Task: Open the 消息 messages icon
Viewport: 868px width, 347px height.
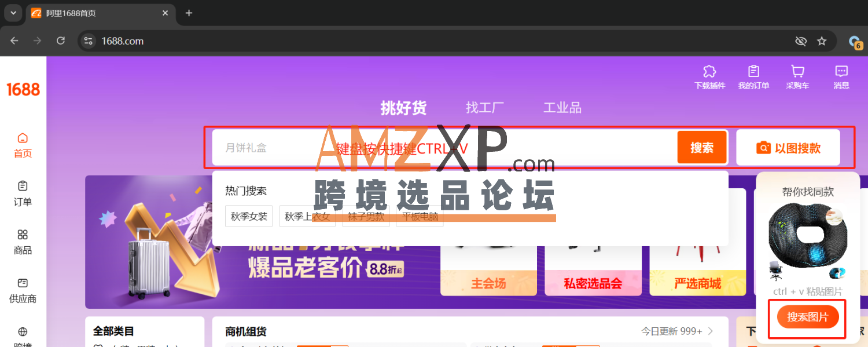Action: (841, 72)
